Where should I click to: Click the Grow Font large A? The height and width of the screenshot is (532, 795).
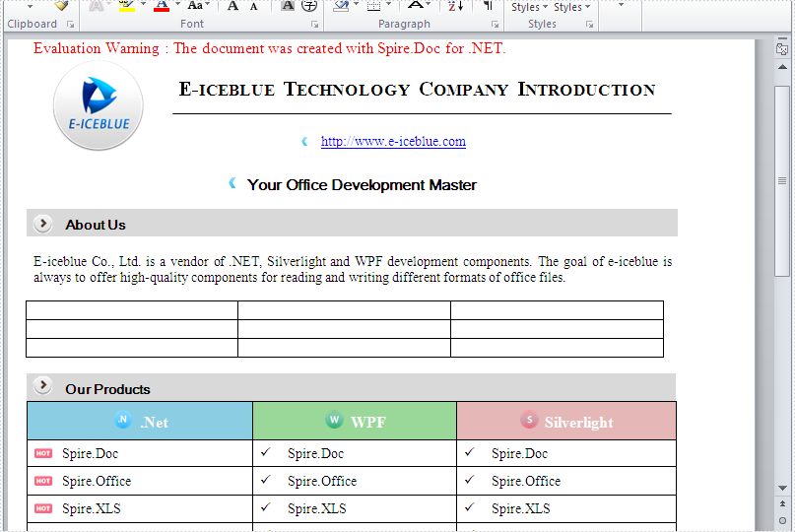tap(232, 6)
